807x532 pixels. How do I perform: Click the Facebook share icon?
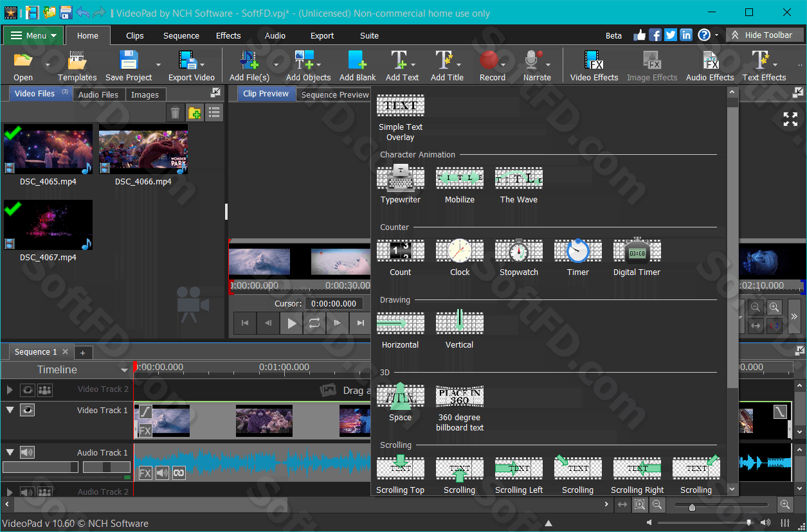point(655,35)
